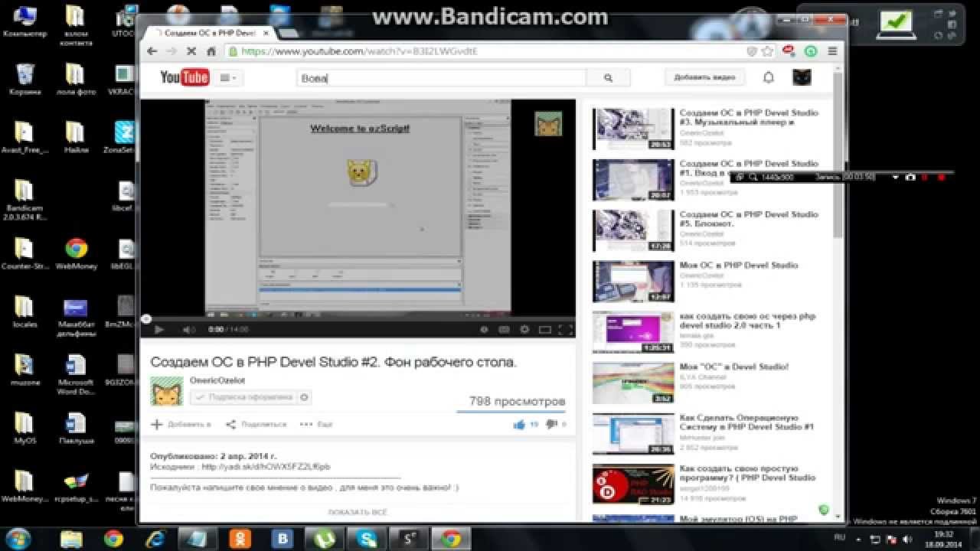Click 'Добавить в' add-to button
Image resolution: width=980 pixels, height=551 pixels.
click(181, 424)
